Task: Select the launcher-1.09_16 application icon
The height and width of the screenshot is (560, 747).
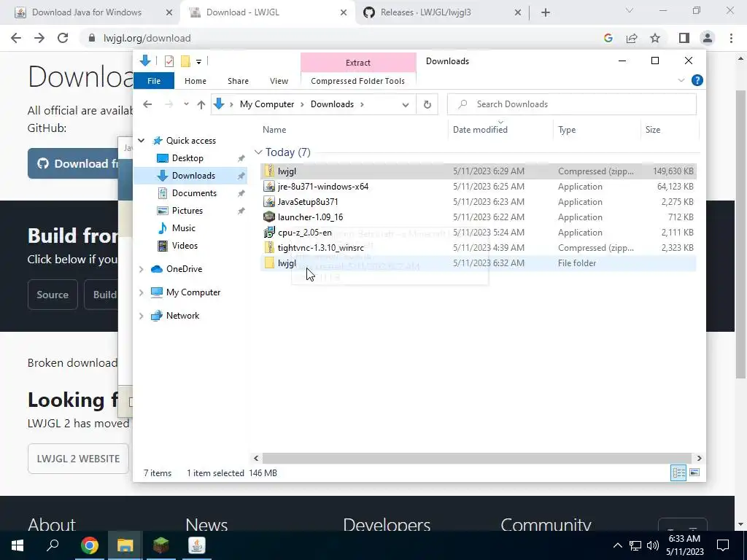Action: tap(269, 217)
